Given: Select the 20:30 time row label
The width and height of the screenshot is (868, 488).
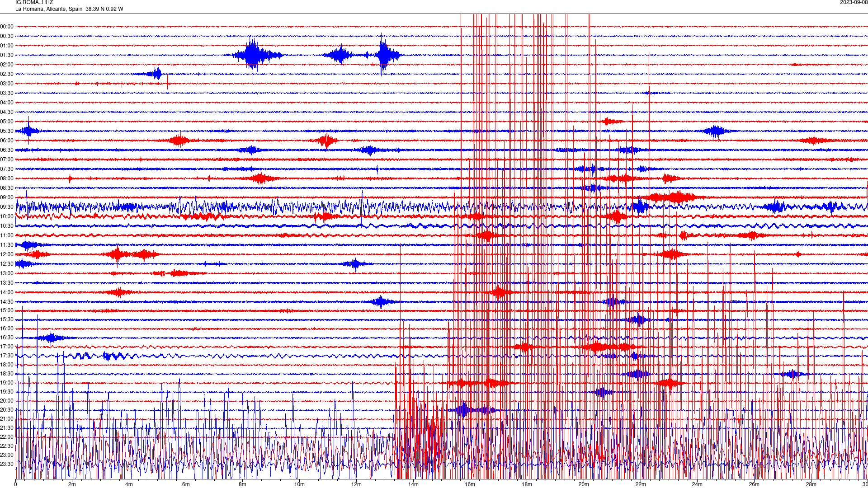Looking at the screenshot, I should click(x=7, y=410).
